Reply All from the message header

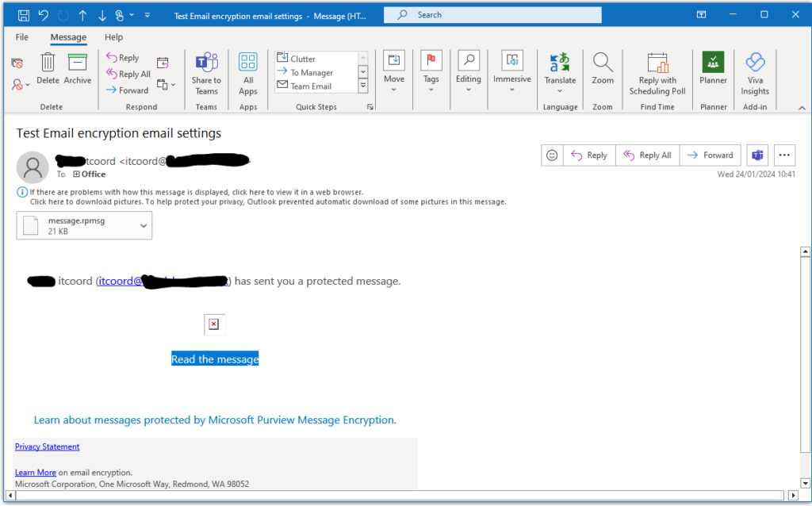click(647, 155)
